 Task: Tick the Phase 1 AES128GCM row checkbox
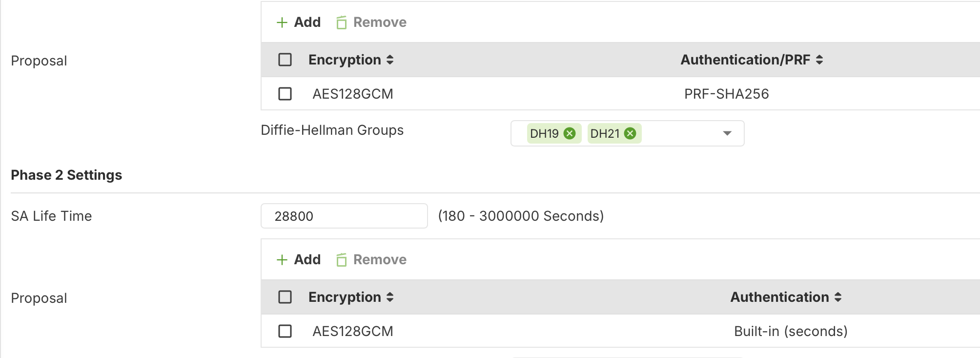(x=285, y=94)
